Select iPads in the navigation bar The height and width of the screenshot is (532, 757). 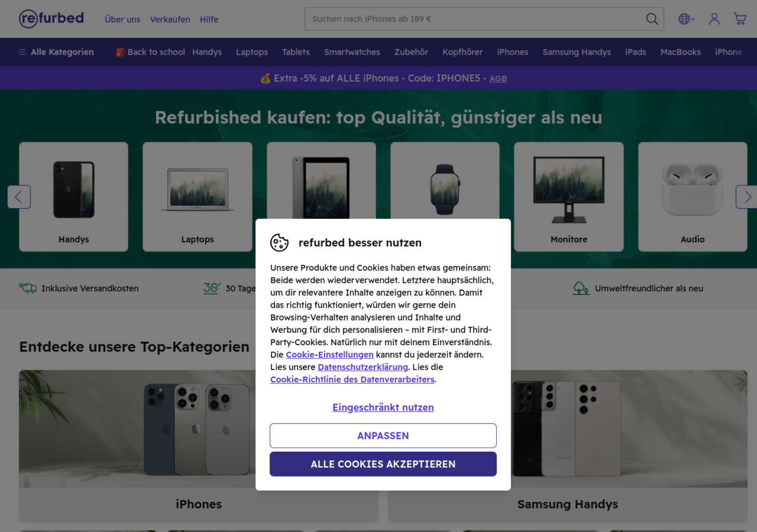point(635,52)
